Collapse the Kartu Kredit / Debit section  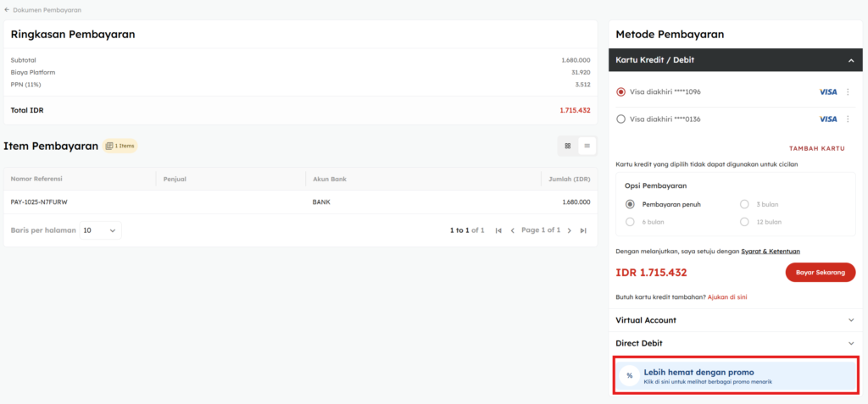(x=850, y=60)
